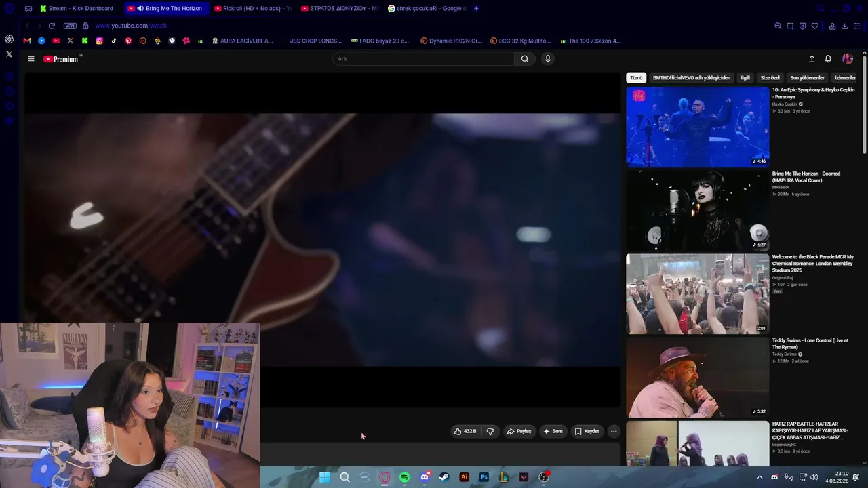Viewport: 868px width, 488px height.
Task: Select the Size özel filter chip
Action: pyautogui.click(x=770, y=78)
